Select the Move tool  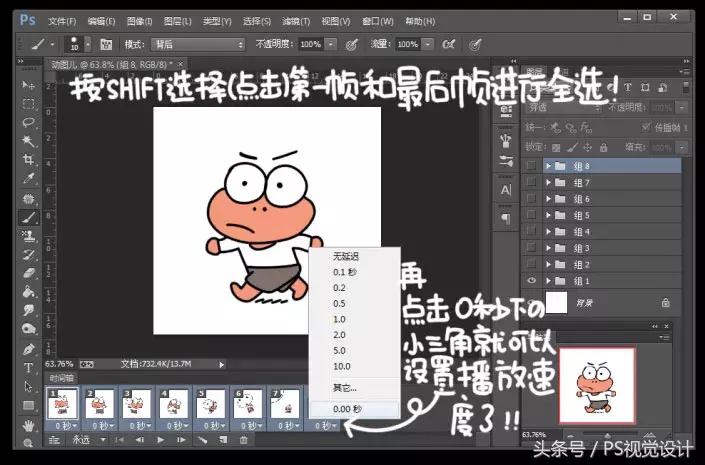click(29, 86)
